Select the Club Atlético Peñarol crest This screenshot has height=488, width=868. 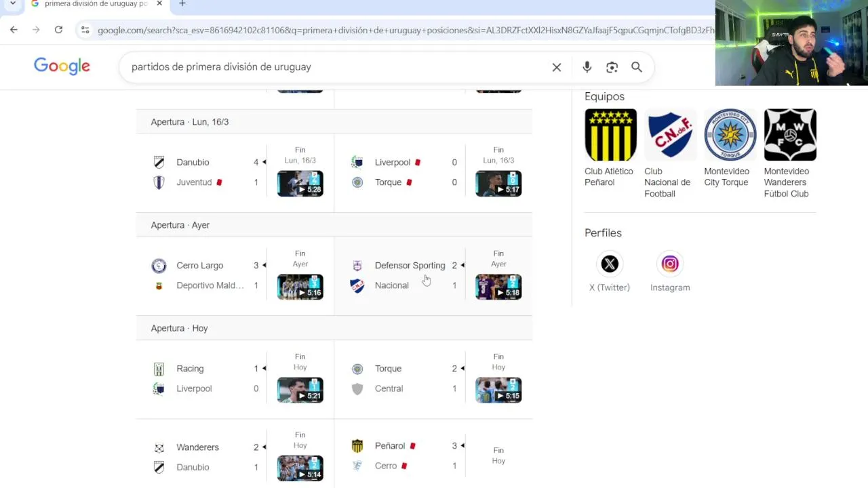click(x=610, y=135)
